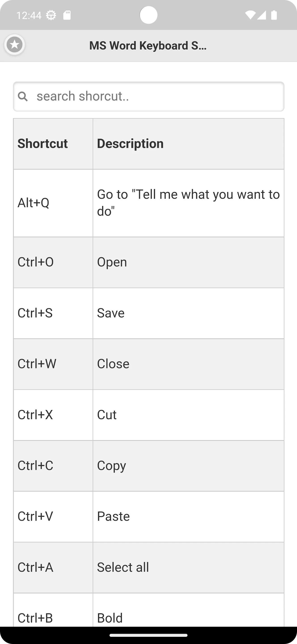Select the Cut description cell
Viewport: 297px width, 644px height.
click(188, 415)
